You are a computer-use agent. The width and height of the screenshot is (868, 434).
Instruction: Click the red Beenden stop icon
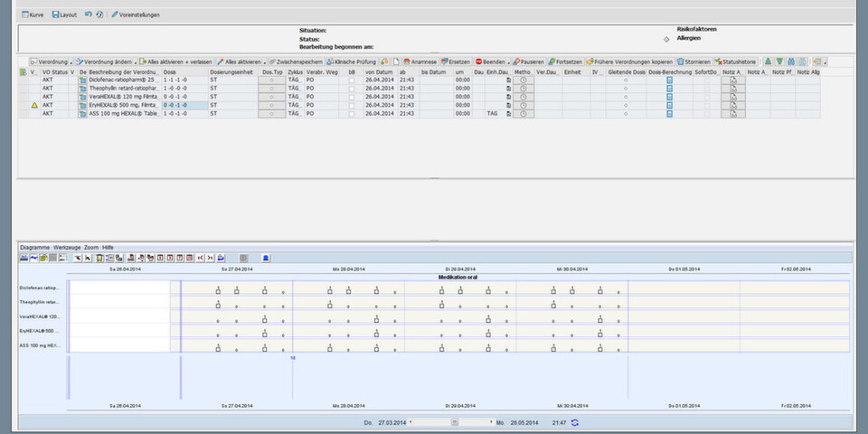(x=479, y=61)
